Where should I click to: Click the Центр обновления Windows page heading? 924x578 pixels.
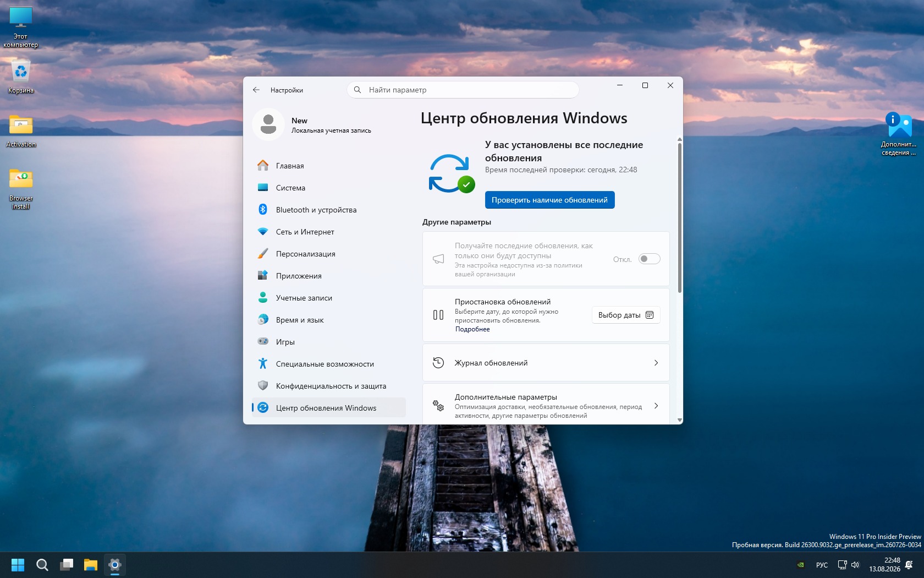pyautogui.click(x=524, y=118)
